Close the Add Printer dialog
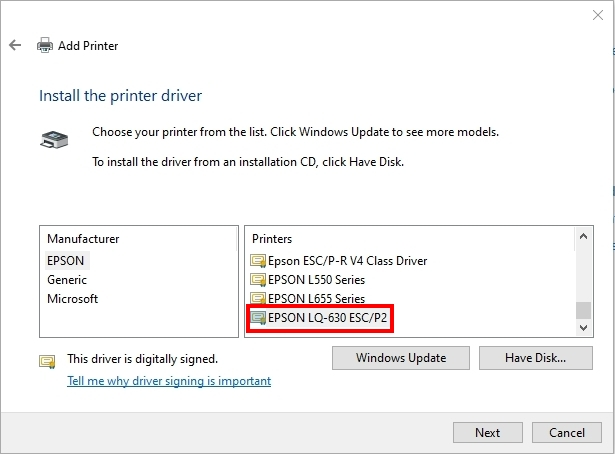The image size is (615, 454). pos(598,15)
